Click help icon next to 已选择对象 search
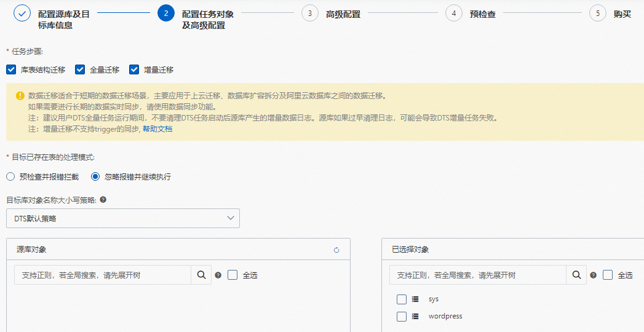644x332 pixels. (x=593, y=275)
